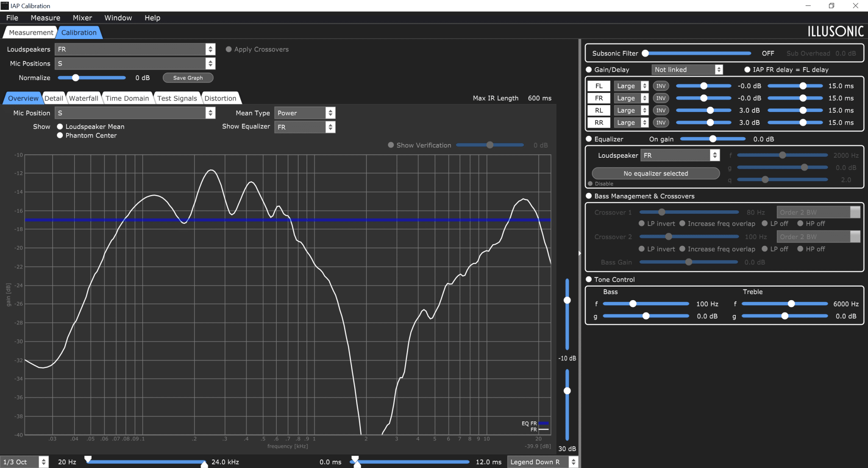Open the Mic Positions dropdown
The width and height of the screenshot is (868, 468).
click(x=135, y=64)
